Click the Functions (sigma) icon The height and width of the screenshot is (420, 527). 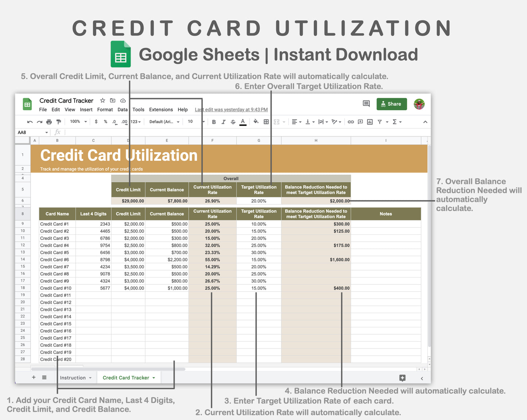pos(395,121)
